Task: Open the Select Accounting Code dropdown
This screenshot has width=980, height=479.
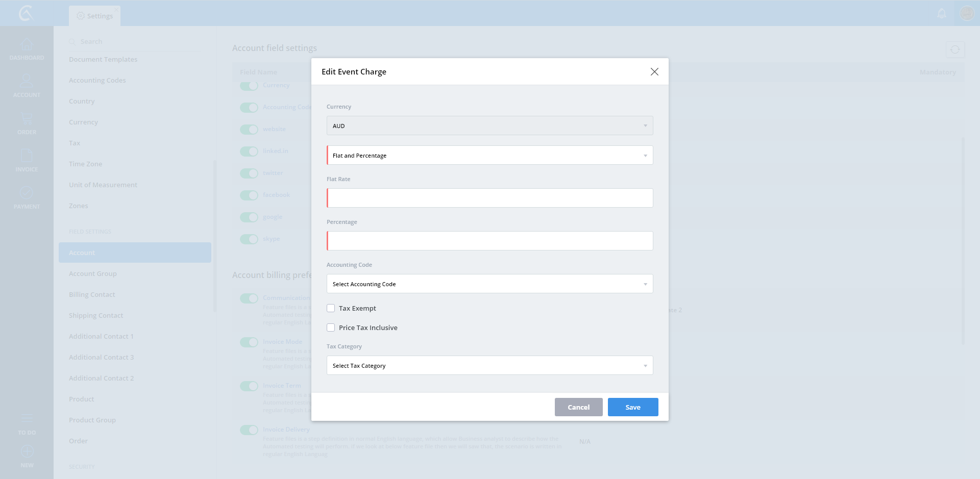Action: (x=489, y=284)
